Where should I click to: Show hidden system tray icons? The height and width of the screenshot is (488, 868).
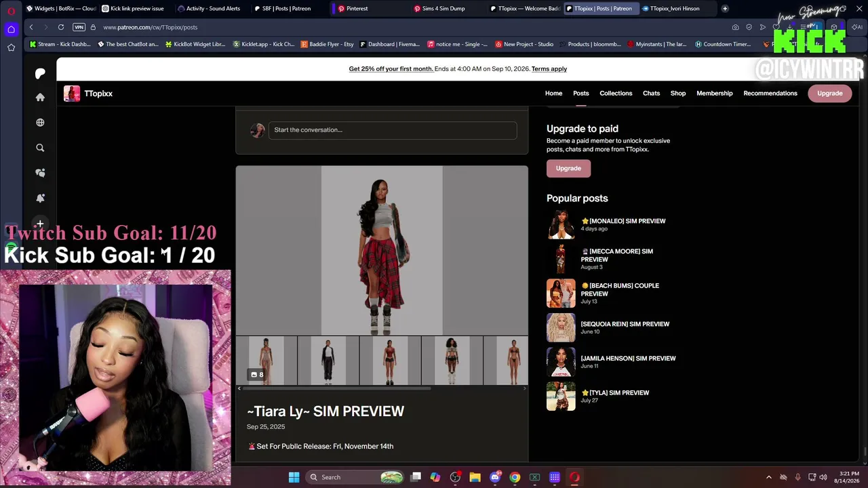[x=769, y=477]
